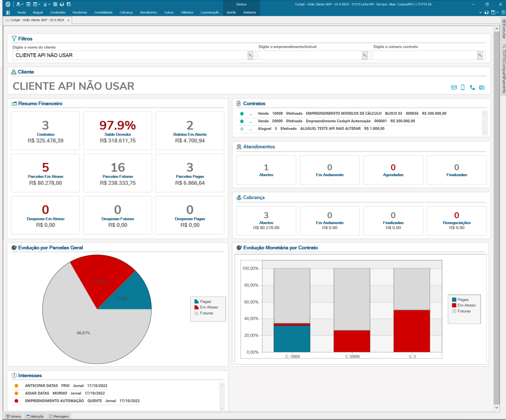The height and width of the screenshot is (420, 506).
Task: Click the client telephone handset icon
Action: pos(472,87)
